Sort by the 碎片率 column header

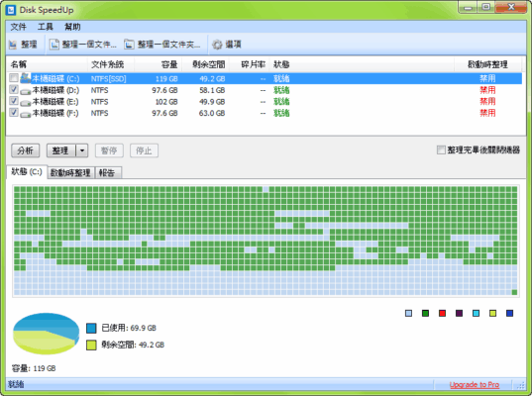pos(250,64)
